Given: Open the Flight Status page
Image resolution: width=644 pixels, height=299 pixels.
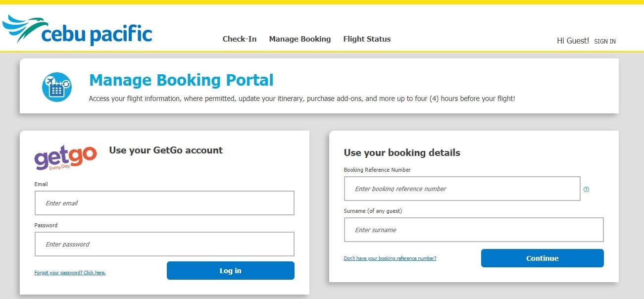Looking at the screenshot, I should 367,39.
